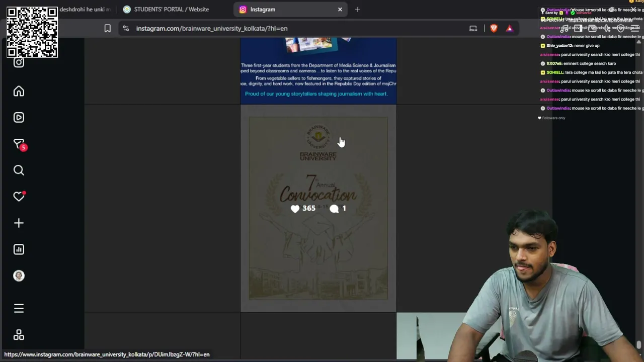Open Notifications heart icon in sidebar
The height and width of the screenshot is (362, 644).
(19, 197)
